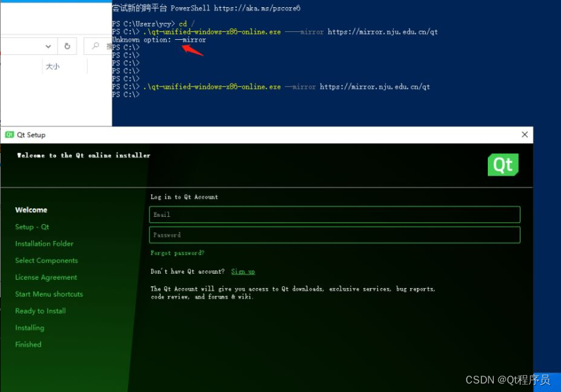Click the 大小 column header in Explorer
The height and width of the screenshot is (392, 561).
(52, 66)
